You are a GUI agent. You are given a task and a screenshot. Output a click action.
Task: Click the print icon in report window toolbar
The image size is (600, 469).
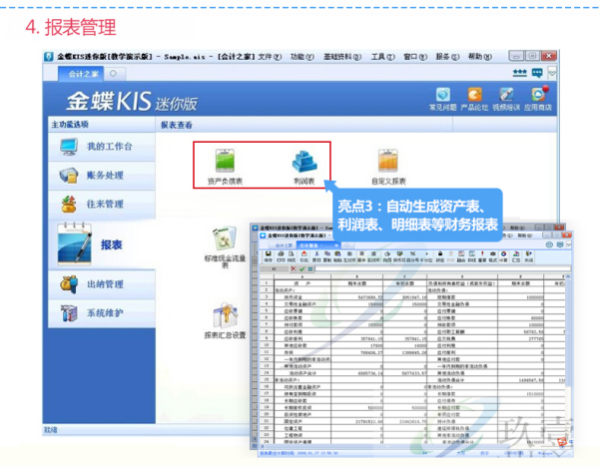tap(281, 256)
